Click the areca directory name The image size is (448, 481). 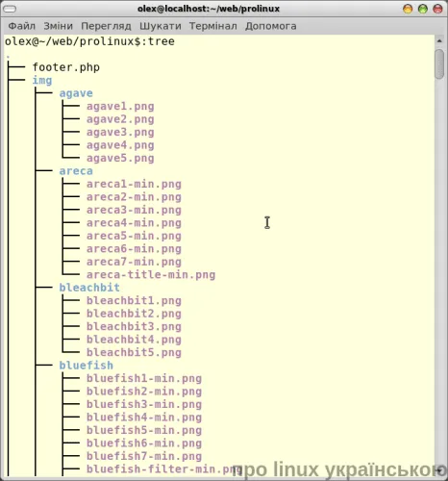click(x=76, y=171)
